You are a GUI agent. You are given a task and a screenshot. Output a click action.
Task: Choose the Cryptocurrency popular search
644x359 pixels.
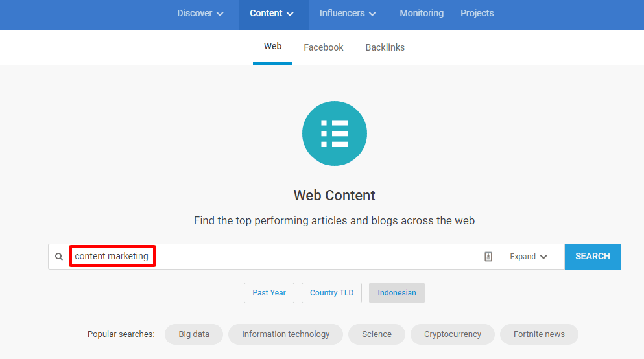pos(452,334)
